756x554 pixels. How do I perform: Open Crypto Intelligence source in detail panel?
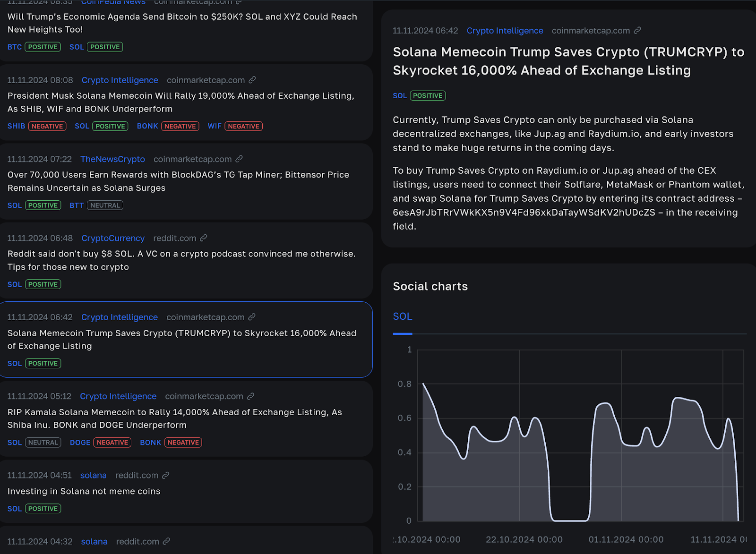pyautogui.click(x=505, y=31)
